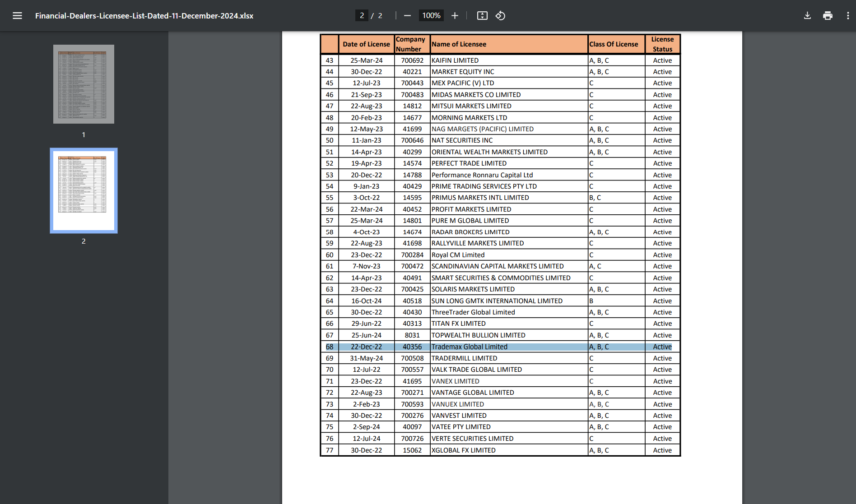
Task: Click the zoom out minus icon
Action: (x=407, y=16)
